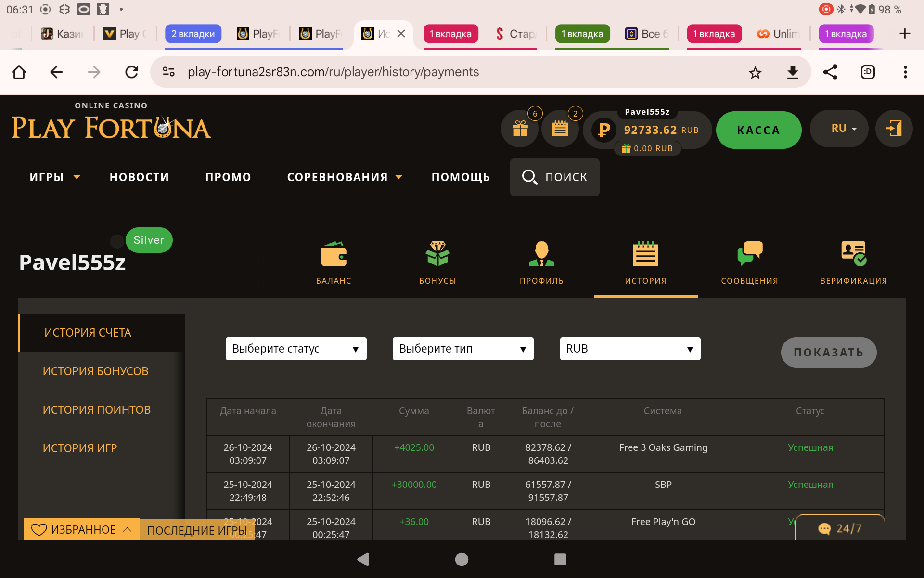Click the logout door icon
Screen dimensions: 924x578
894,129
